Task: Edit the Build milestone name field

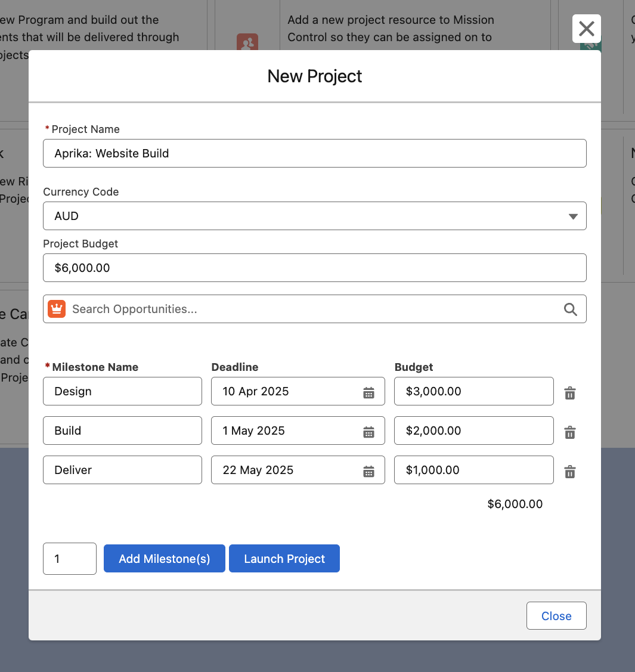Action: pos(122,431)
